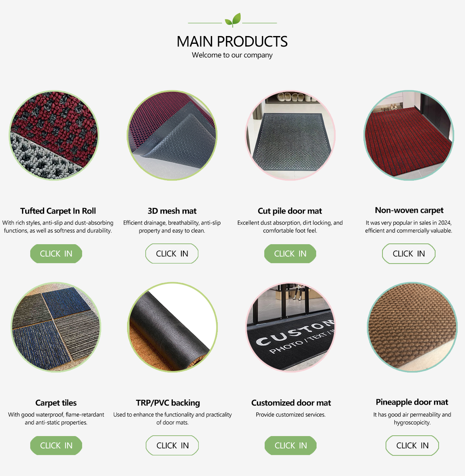Open the Pineapple door mat title link

pos(412,402)
